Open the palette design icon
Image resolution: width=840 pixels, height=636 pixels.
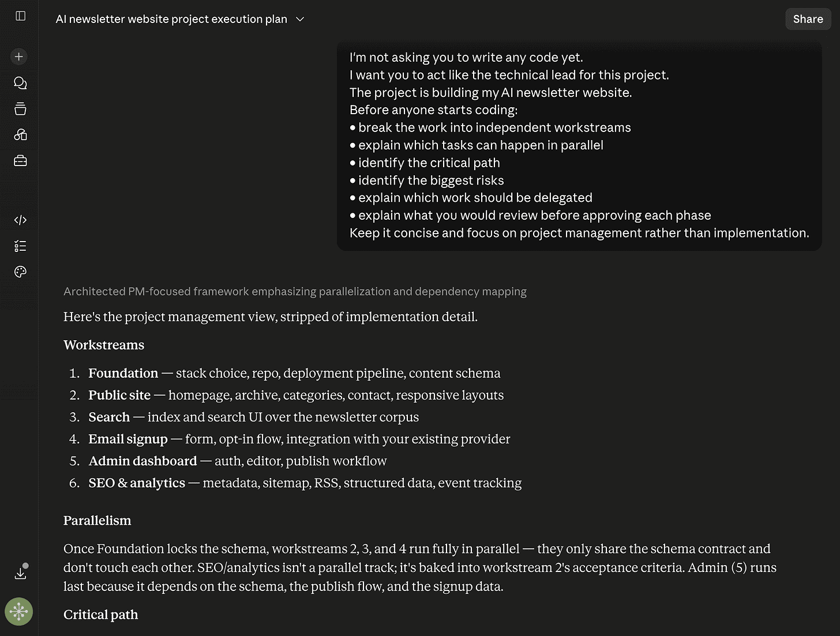20,272
